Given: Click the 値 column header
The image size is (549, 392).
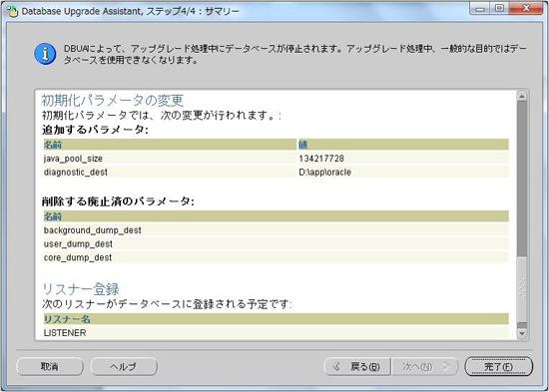Looking at the screenshot, I should point(403,145).
